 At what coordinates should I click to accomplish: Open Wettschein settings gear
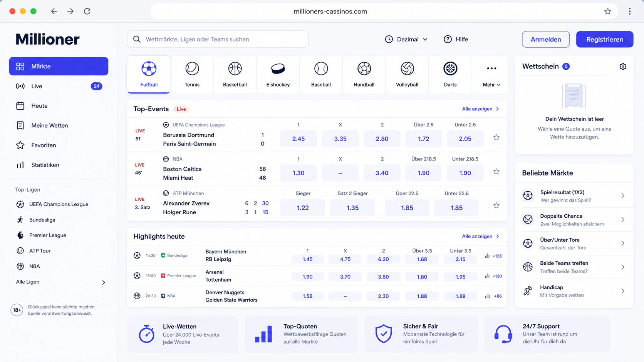click(x=623, y=67)
